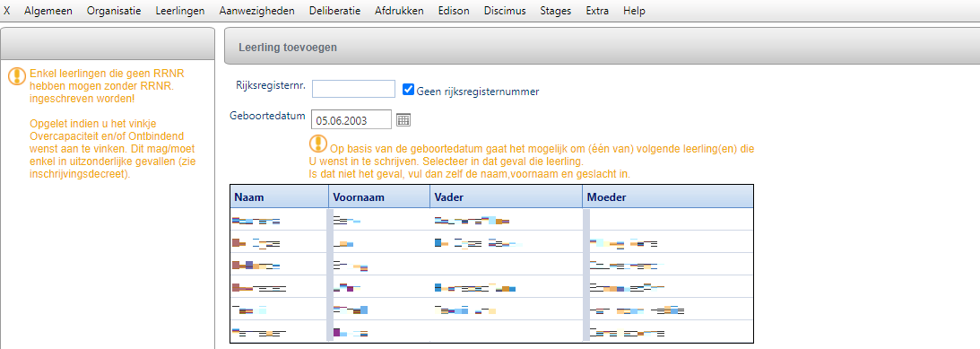The image size is (980, 349).
Task: Click the Leerling toevoegen panel title
Action: point(288,47)
